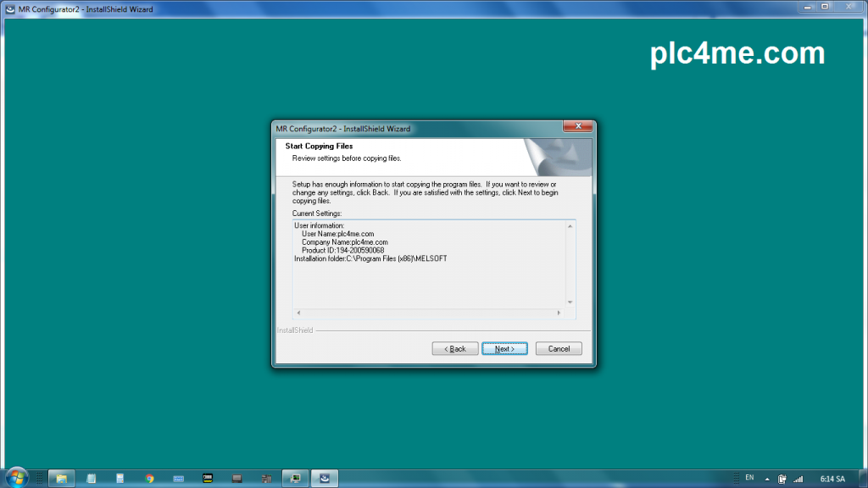Open the on-screen keyboard taskbar icon
This screenshot has height=488, width=868.
coord(179,479)
